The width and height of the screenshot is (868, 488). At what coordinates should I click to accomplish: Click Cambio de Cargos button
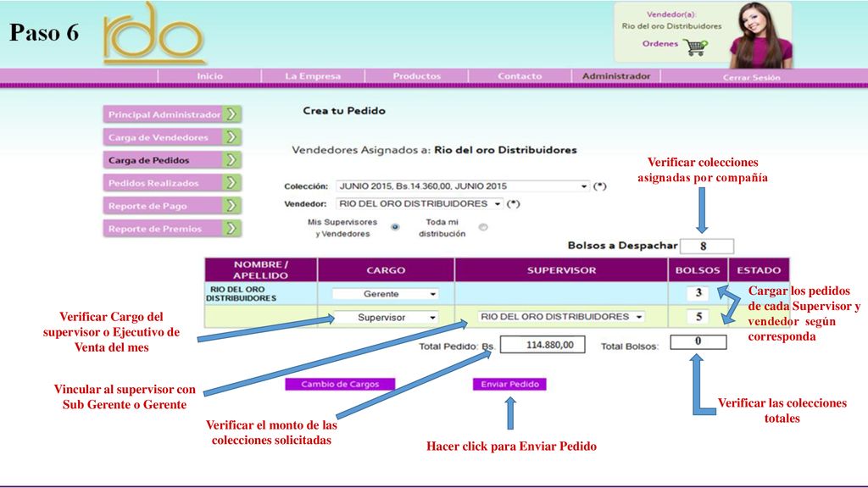point(340,384)
